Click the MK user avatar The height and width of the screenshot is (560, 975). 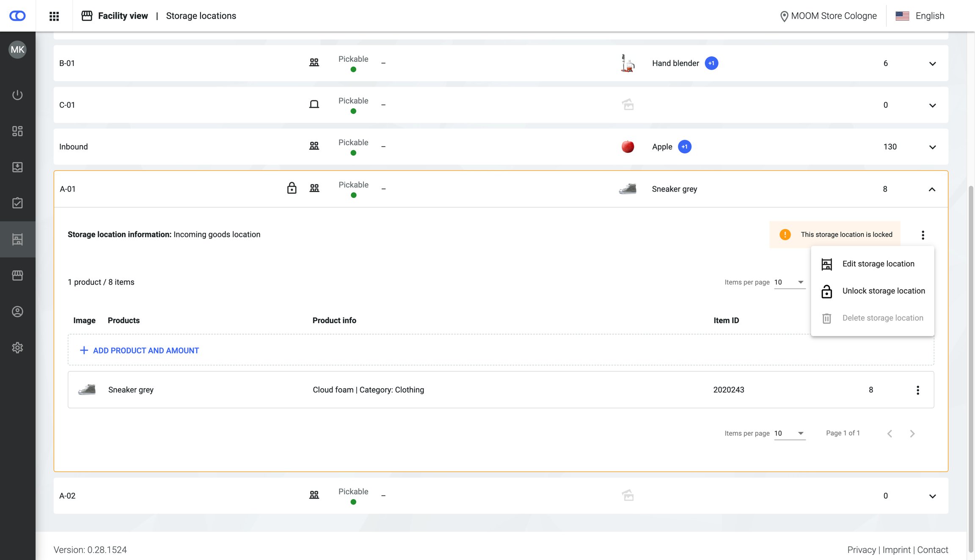click(17, 50)
